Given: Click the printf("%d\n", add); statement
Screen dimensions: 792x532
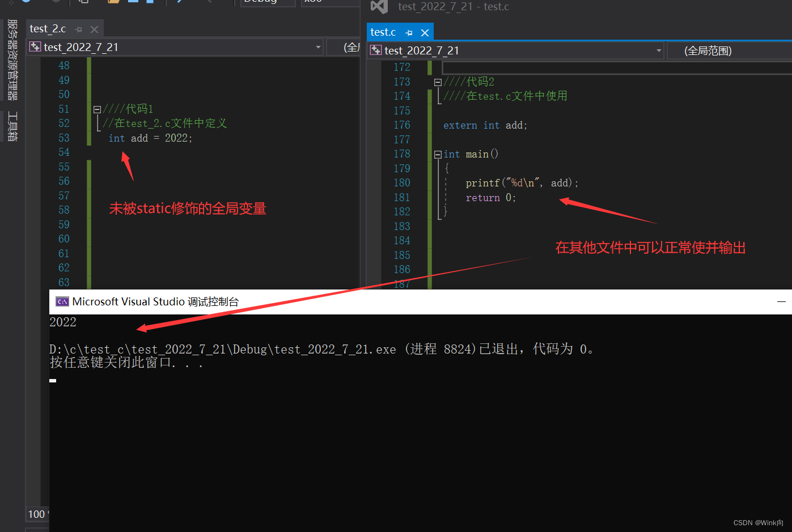Looking at the screenshot, I should click(522, 183).
